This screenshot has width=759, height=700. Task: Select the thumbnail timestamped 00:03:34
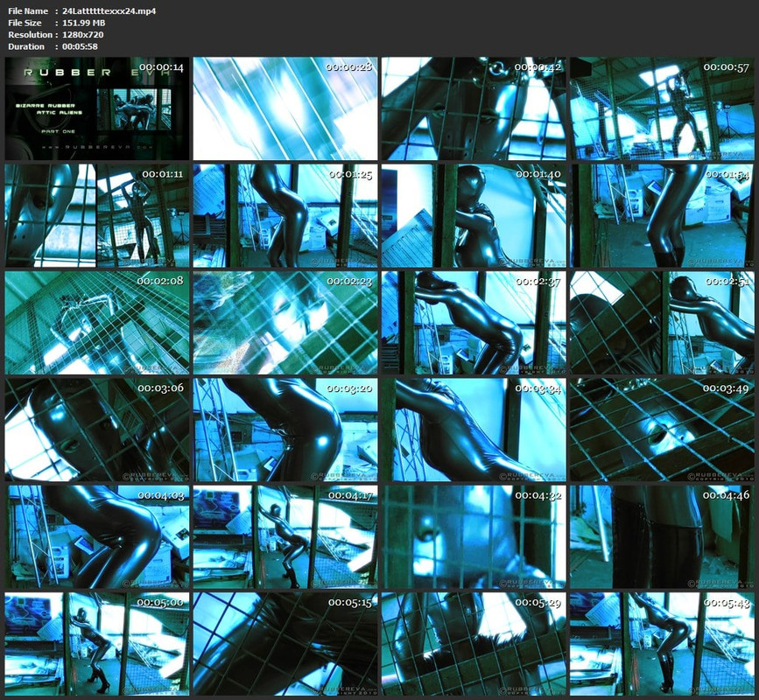474,430
